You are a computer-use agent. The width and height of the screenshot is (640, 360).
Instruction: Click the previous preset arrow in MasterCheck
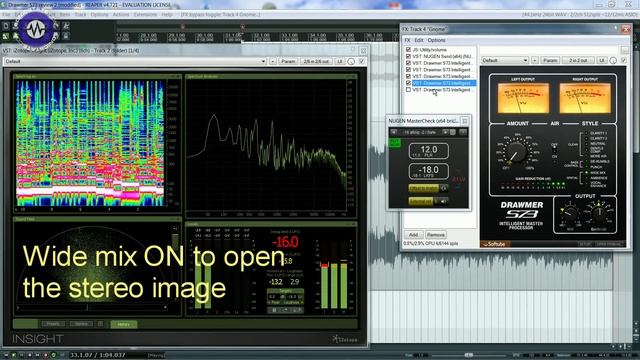[x=393, y=132]
